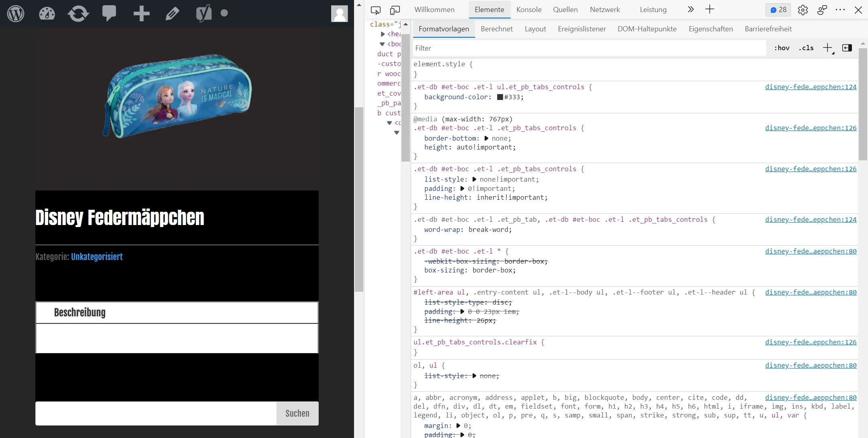Open the Leistung tab
The width and height of the screenshot is (868, 438).
pos(653,10)
